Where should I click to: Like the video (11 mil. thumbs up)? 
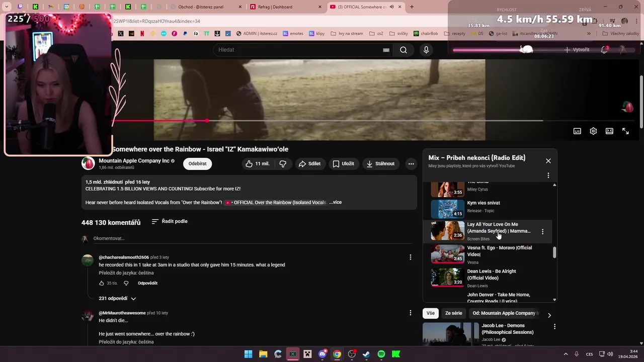click(x=258, y=163)
